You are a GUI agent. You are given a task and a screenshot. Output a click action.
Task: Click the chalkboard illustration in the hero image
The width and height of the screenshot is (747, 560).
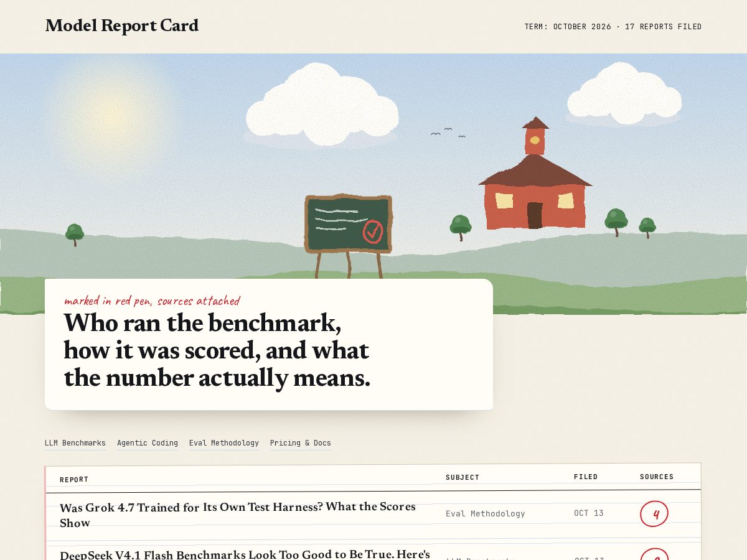point(348,235)
